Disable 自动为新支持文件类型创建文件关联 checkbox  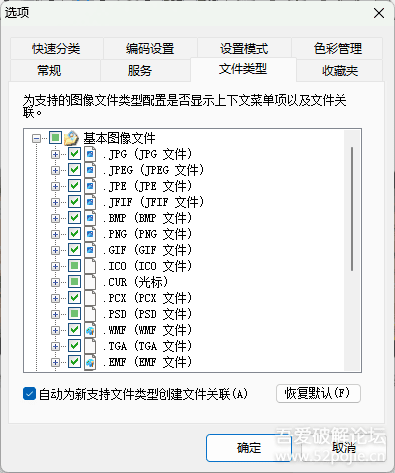click(29, 394)
